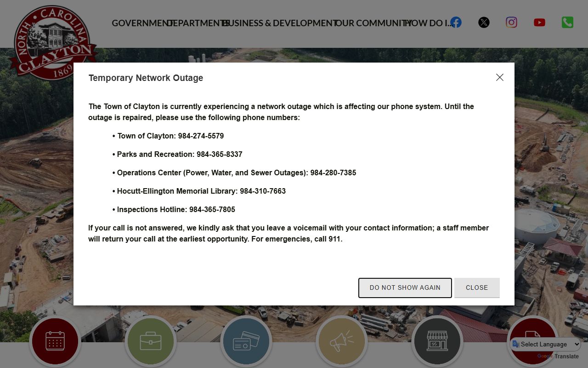Open the green briefcase quick link
This screenshot has width=588, height=368.
coord(151,341)
